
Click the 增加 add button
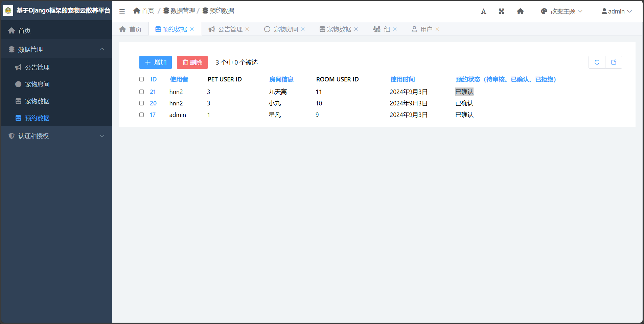(x=156, y=62)
